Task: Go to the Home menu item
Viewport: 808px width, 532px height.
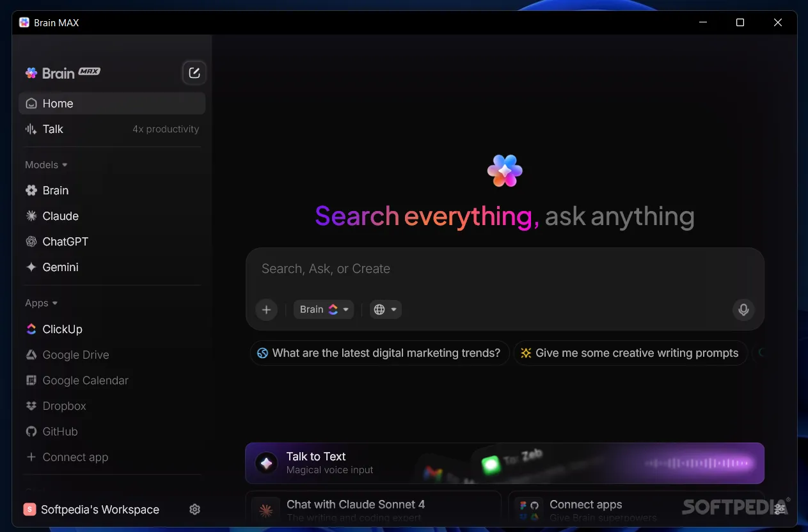Action: click(x=112, y=104)
